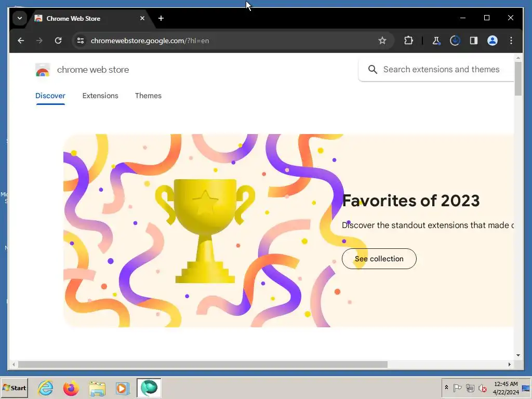
Task: View site information icon in address bar
Action: [x=81, y=41]
